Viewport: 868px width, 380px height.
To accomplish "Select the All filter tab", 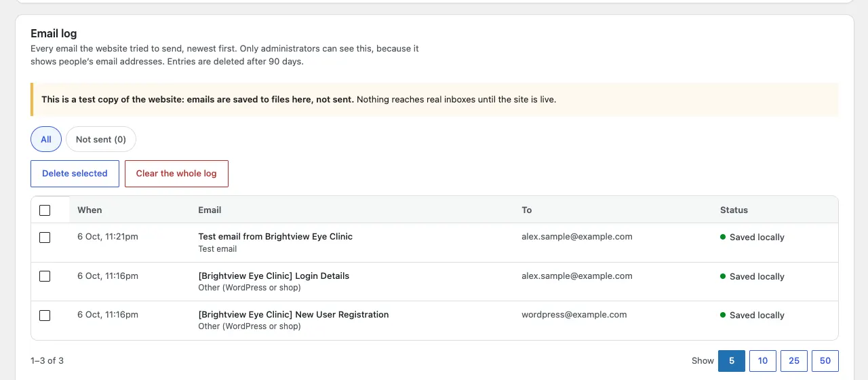I will point(46,139).
